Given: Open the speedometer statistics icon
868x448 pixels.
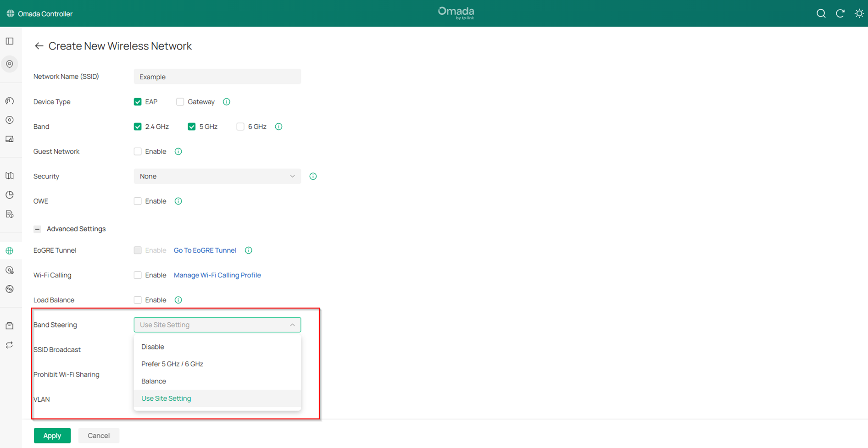Looking at the screenshot, I should (x=10, y=101).
